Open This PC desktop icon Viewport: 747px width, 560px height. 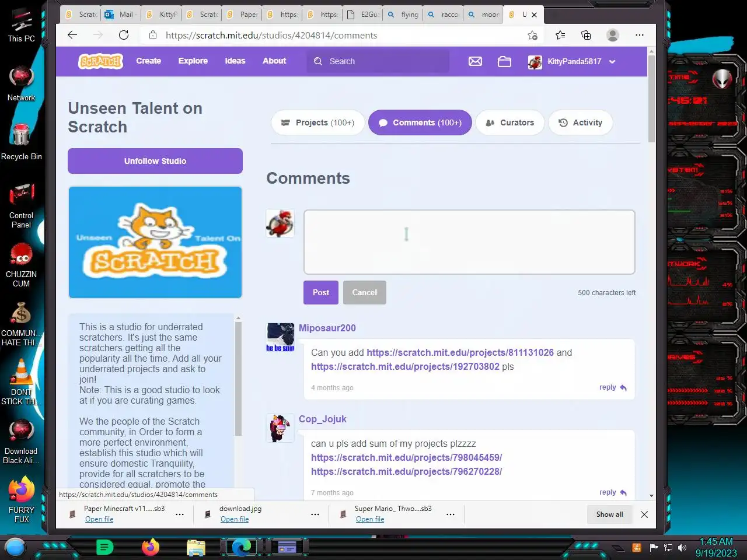22,26
